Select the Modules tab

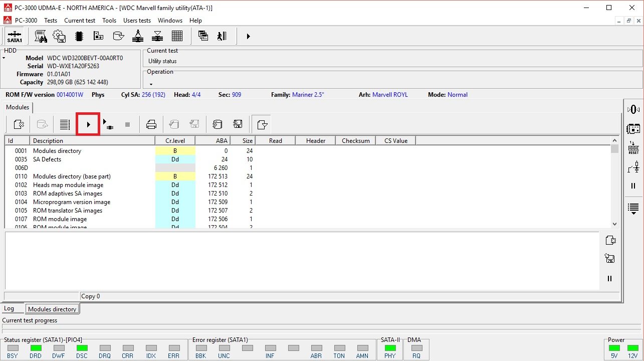coord(18,107)
